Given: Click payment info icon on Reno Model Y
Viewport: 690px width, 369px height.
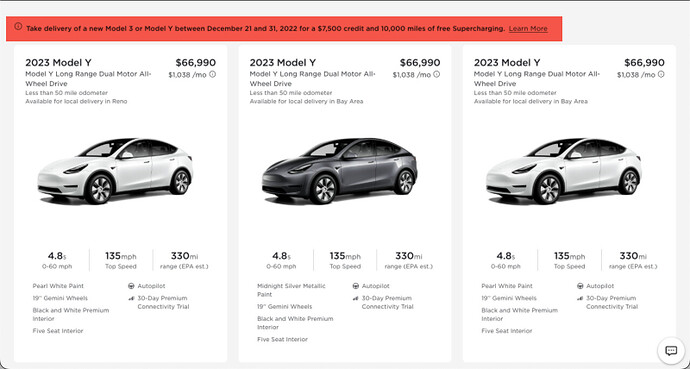Looking at the screenshot, I should tap(213, 74).
